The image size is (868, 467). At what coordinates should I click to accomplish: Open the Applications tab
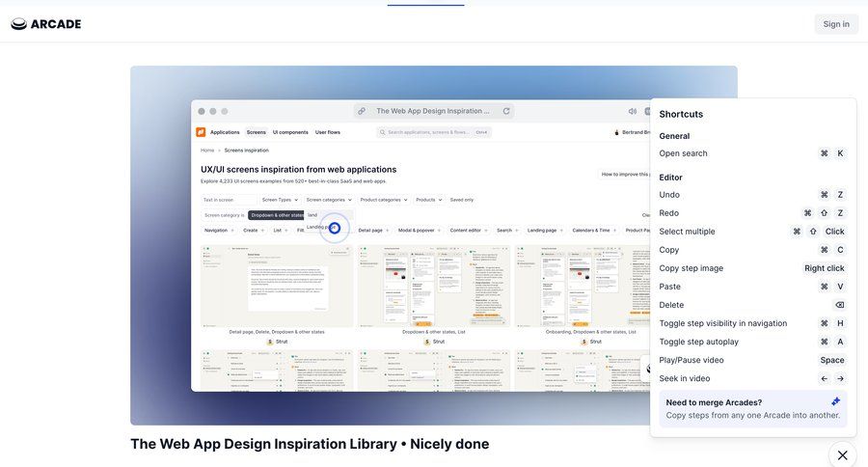pos(225,132)
